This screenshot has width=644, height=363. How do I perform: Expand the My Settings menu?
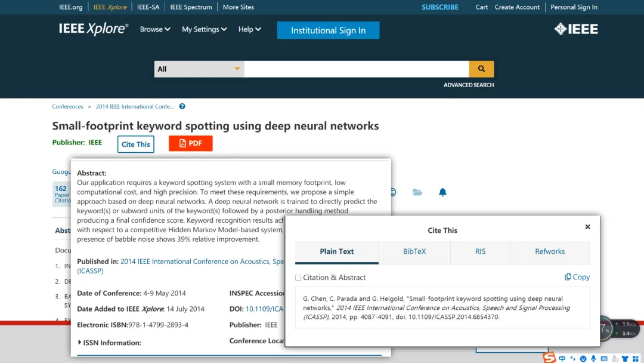204,29
